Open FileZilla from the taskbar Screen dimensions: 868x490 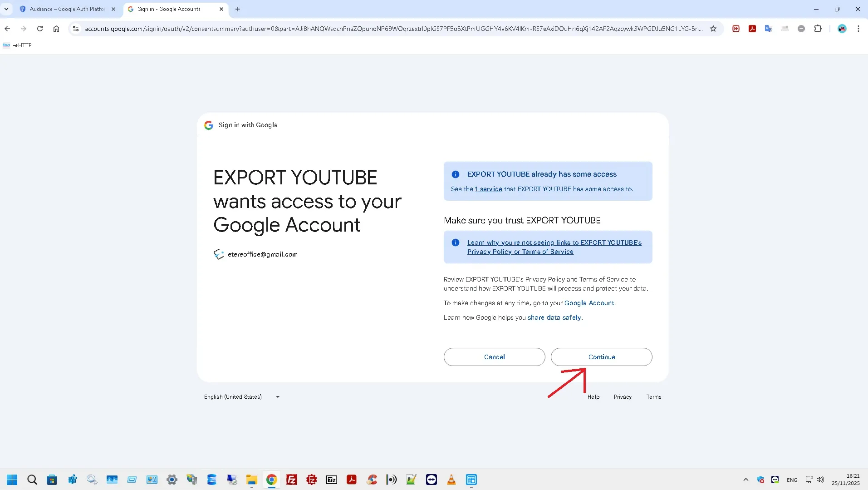[292, 480]
